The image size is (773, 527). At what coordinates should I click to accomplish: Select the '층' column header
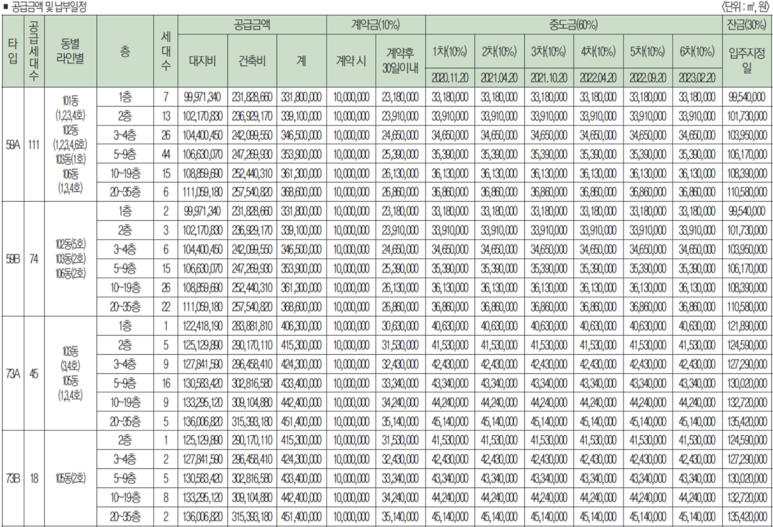pyautogui.click(x=125, y=51)
